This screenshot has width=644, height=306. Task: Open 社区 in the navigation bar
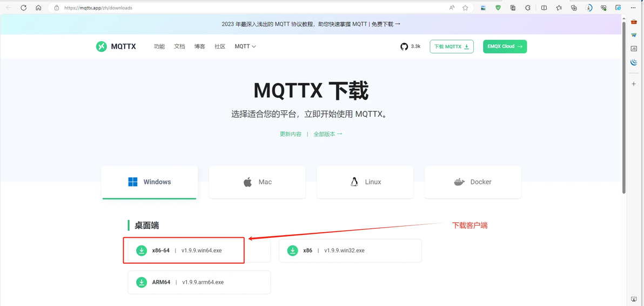tap(220, 46)
